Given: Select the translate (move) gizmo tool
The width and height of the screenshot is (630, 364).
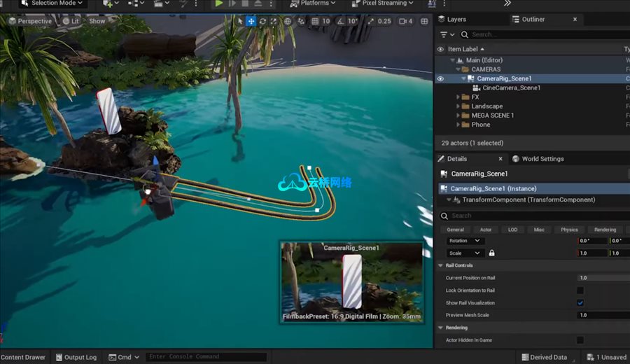Looking at the screenshot, I should coord(251,21).
